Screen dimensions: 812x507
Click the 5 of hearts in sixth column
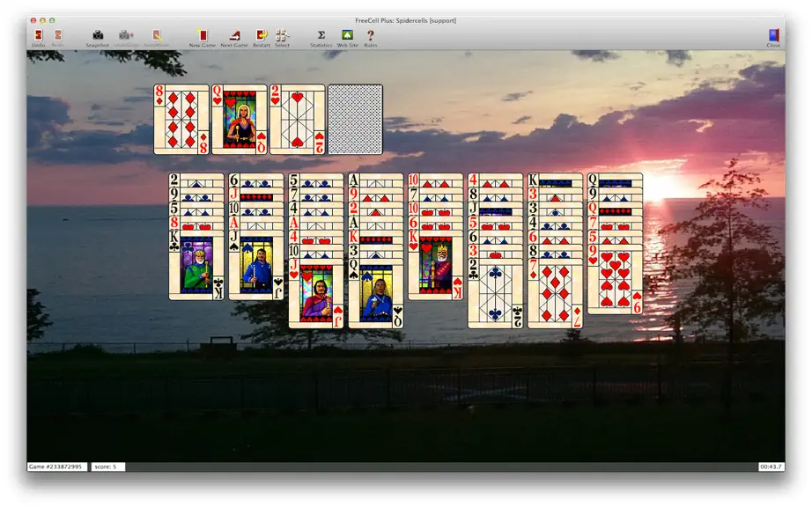tap(496, 224)
